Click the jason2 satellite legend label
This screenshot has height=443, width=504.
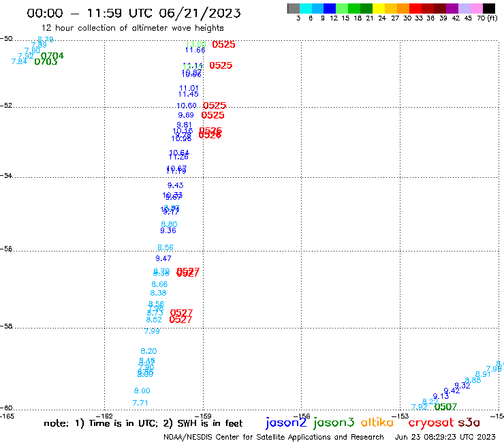tap(286, 423)
